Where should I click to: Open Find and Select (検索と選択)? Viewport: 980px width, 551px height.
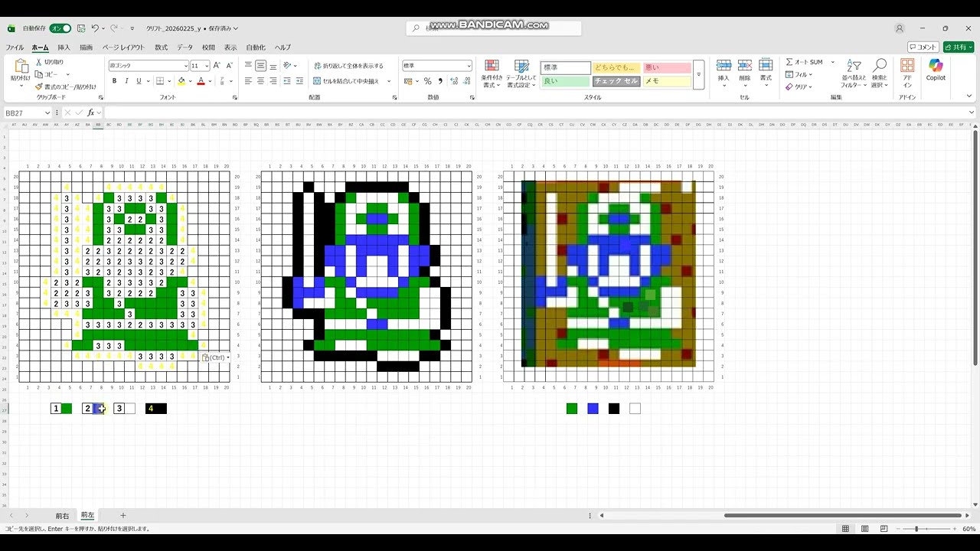[880, 73]
